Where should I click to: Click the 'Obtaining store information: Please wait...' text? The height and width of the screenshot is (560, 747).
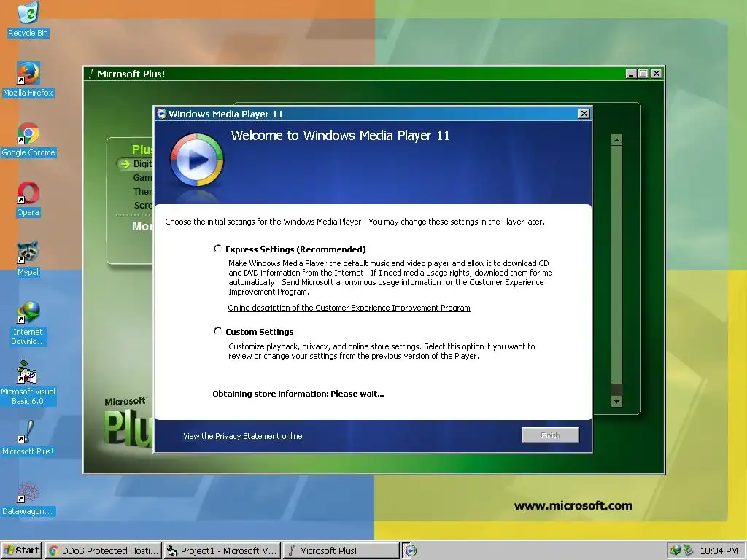click(x=298, y=394)
